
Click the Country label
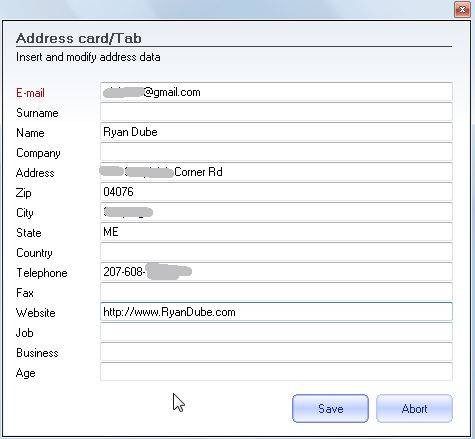pos(34,253)
